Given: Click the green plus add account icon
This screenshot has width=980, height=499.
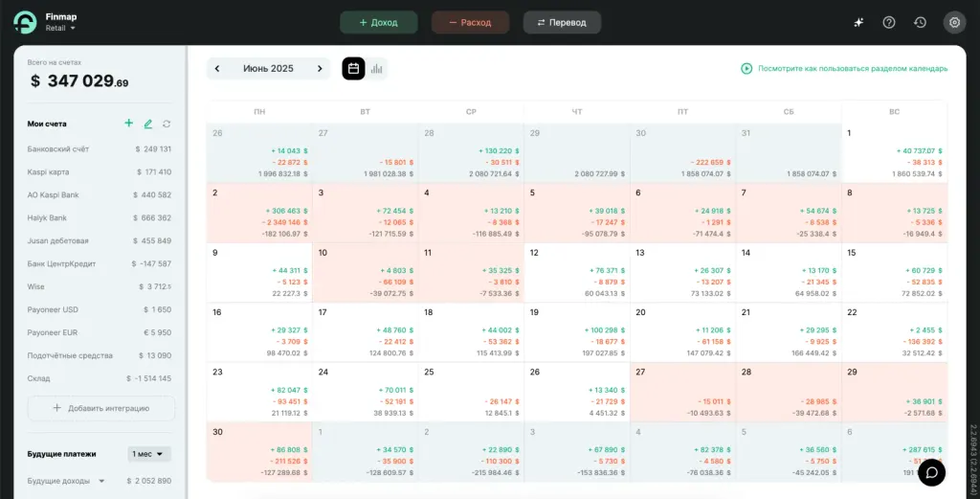Looking at the screenshot, I should [x=129, y=124].
